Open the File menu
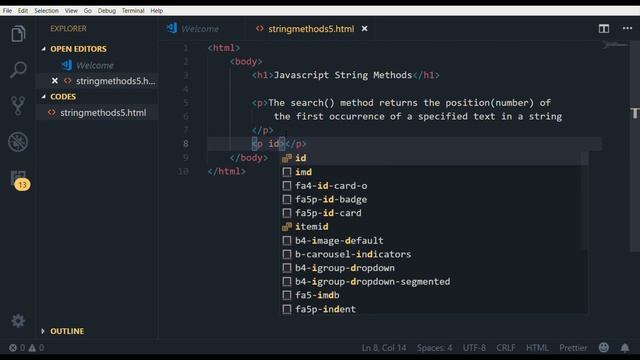The height and width of the screenshot is (360, 640). coord(7,11)
